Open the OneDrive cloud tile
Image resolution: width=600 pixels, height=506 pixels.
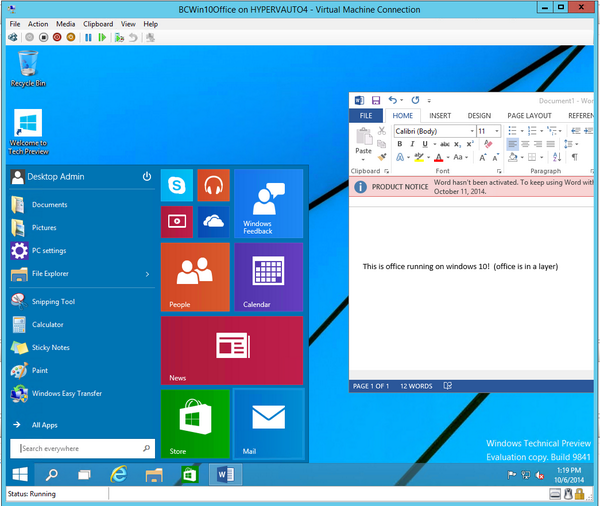[x=214, y=222]
